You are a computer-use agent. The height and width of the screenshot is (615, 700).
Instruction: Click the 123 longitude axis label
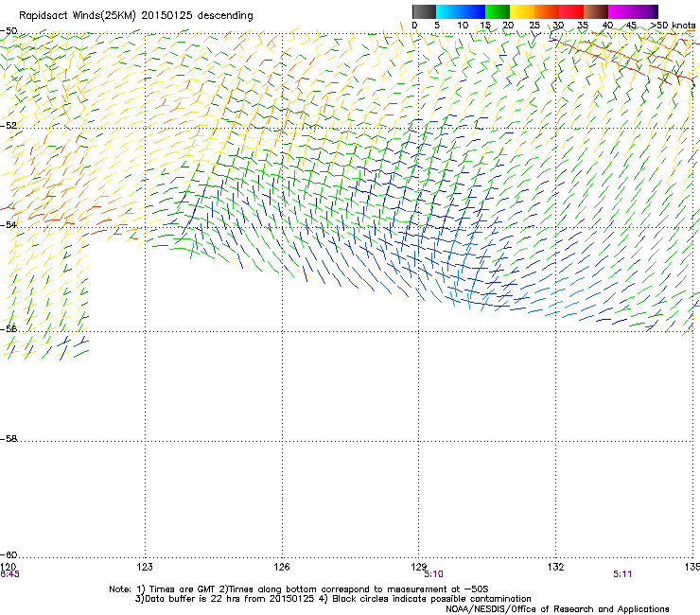145,567
